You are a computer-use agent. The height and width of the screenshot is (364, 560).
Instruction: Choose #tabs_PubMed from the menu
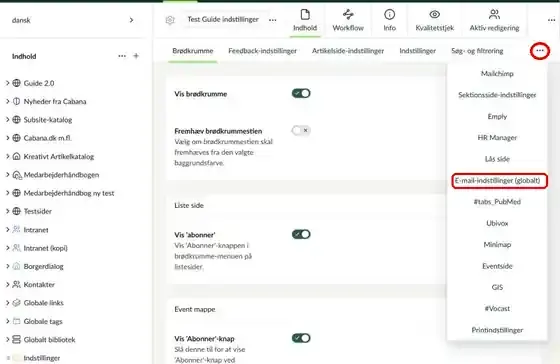coord(497,202)
